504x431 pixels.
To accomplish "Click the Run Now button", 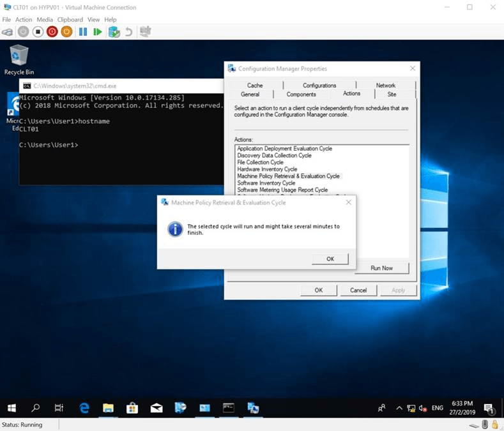I will pyautogui.click(x=381, y=268).
